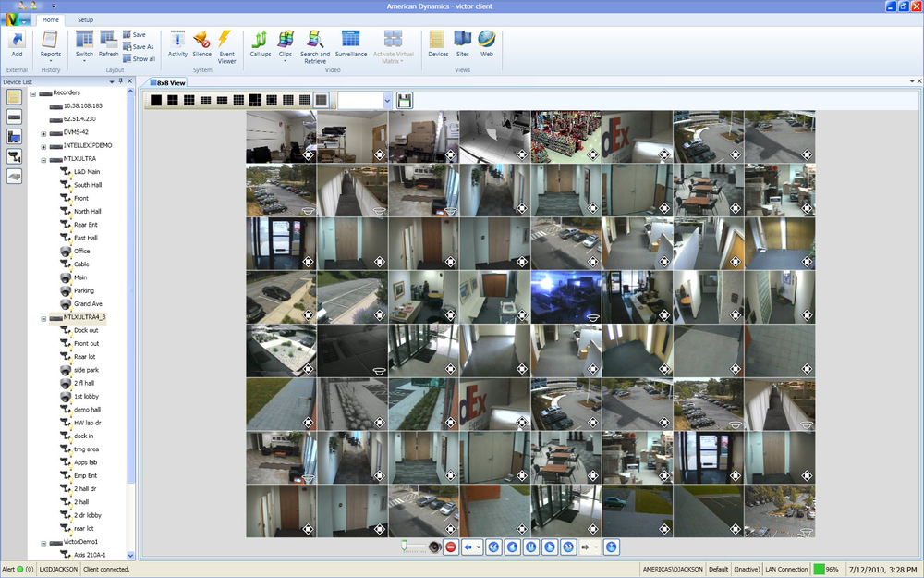Collapse the NTLXULTRA recorder tree

(x=43, y=159)
